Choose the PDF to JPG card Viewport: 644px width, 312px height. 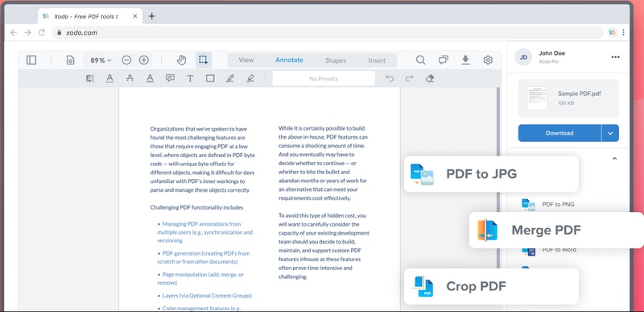tap(491, 174)
